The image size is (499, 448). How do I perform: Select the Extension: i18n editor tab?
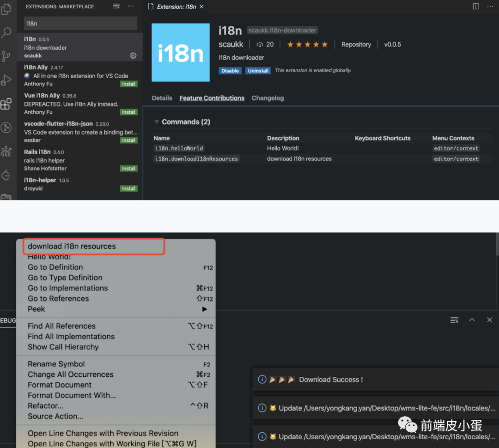click(176, 6)
